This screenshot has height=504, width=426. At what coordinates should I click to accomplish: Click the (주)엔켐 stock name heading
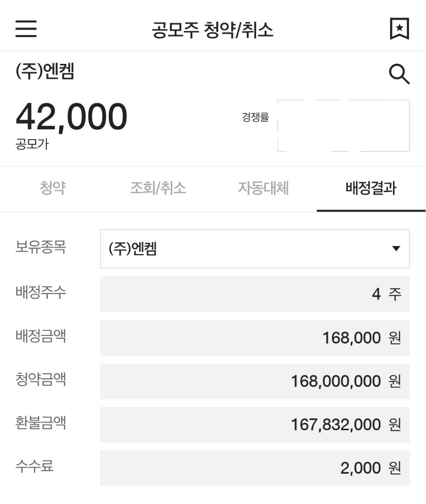(x=45, y=71)
